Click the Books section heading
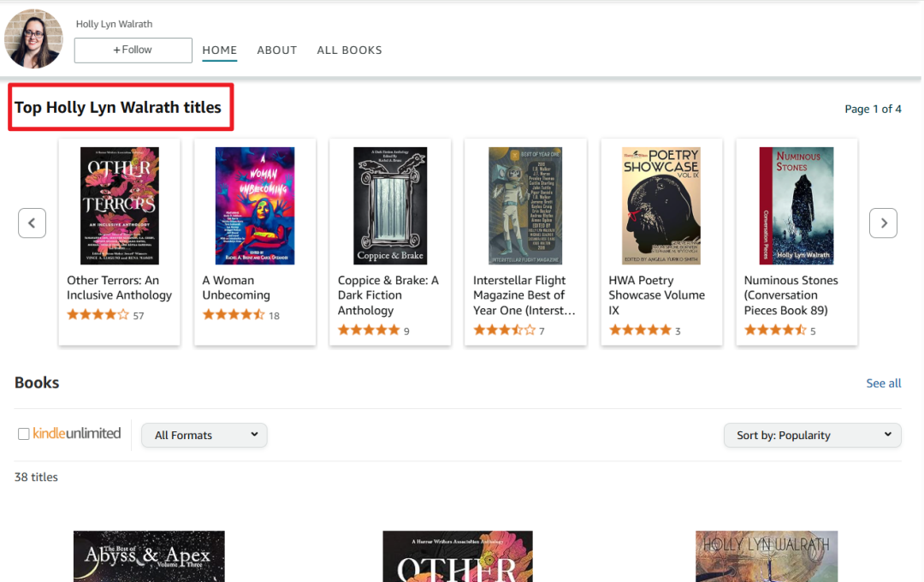The height and width of the screenshot is (582, 924). (37, 383)
